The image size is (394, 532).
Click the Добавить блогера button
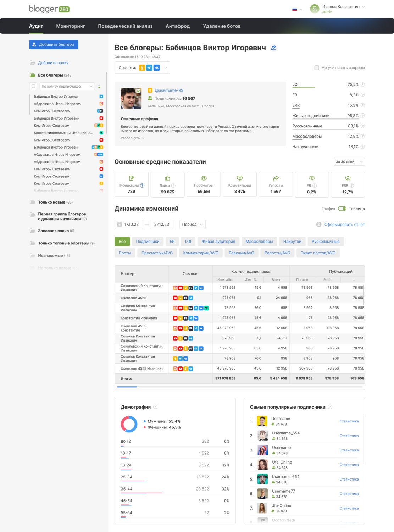pos(54,45)
